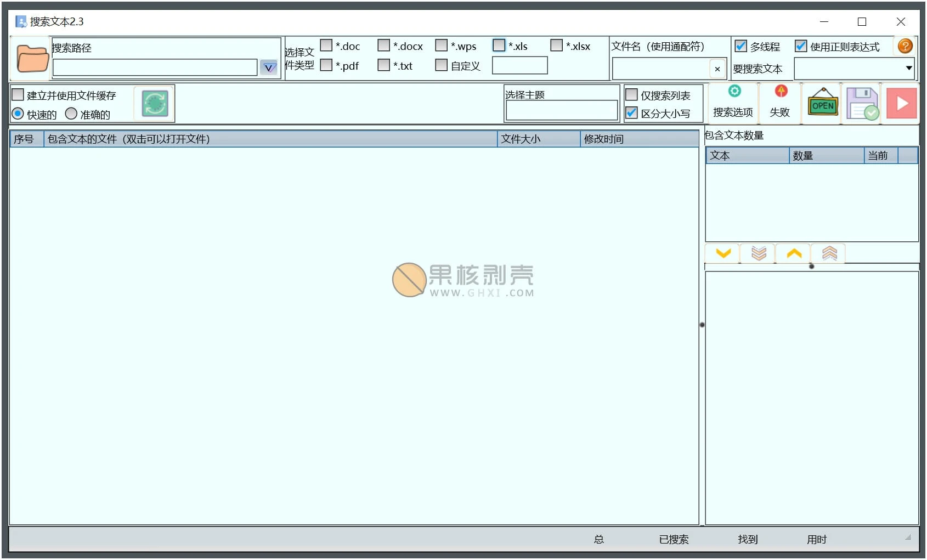Screen dimensions: 927x560
Task: Open 搜索选项 search options button
Action: pos(733,103)
